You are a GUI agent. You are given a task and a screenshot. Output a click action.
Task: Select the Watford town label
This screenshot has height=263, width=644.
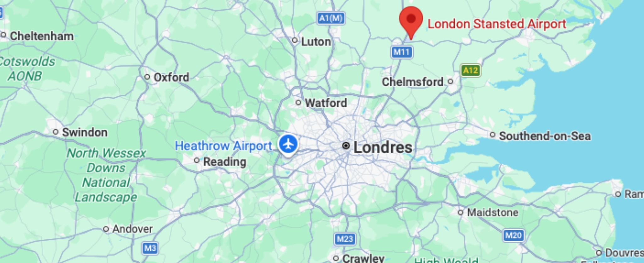coord(326,103)
